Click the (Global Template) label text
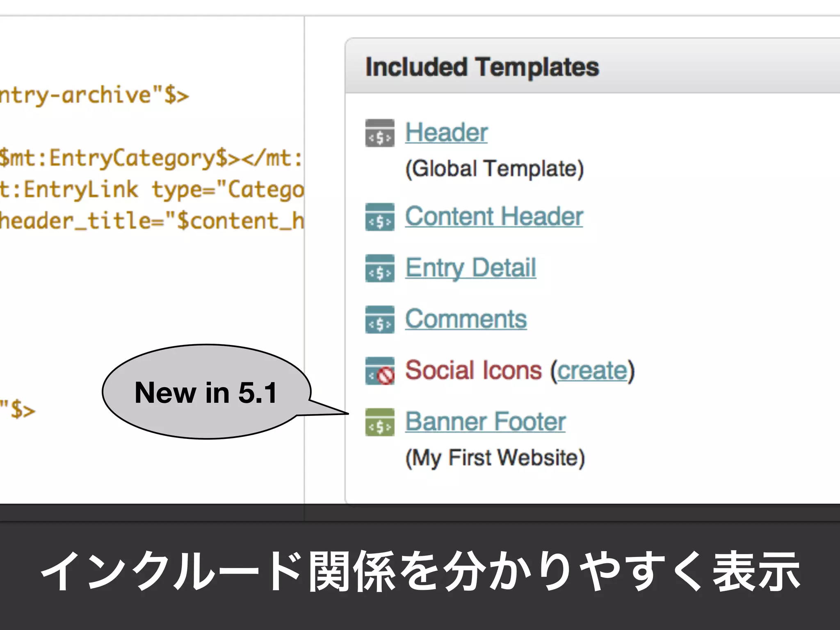The height and width of the screenshot is (630, 840). (494, 169)
